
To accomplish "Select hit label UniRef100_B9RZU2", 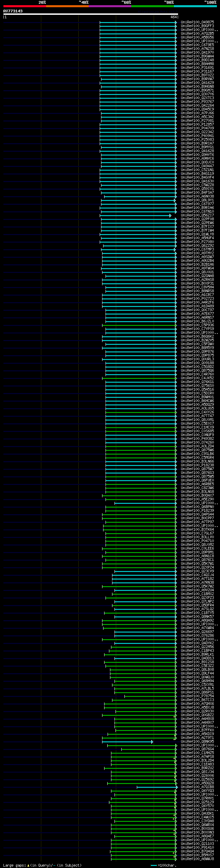I will (197, 768).
